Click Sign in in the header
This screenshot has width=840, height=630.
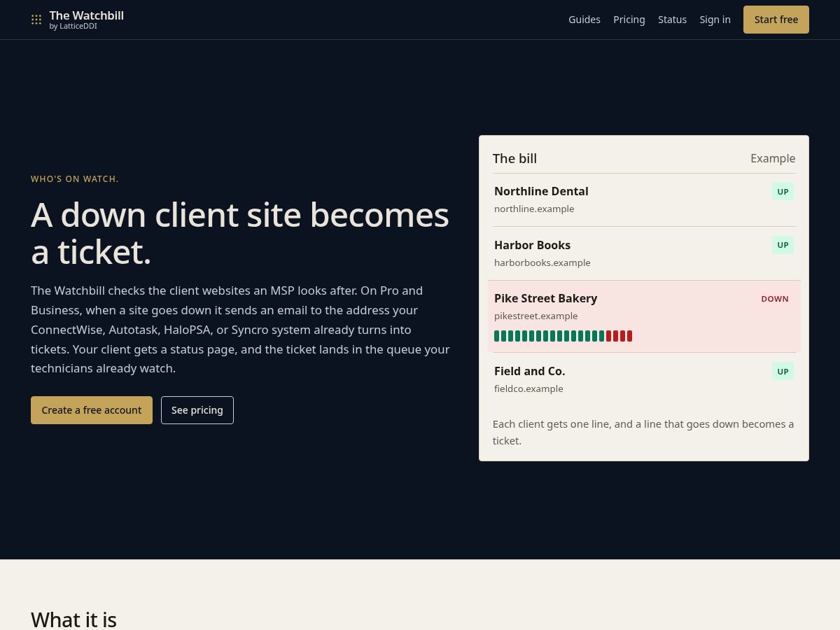(x=715, y=20)
